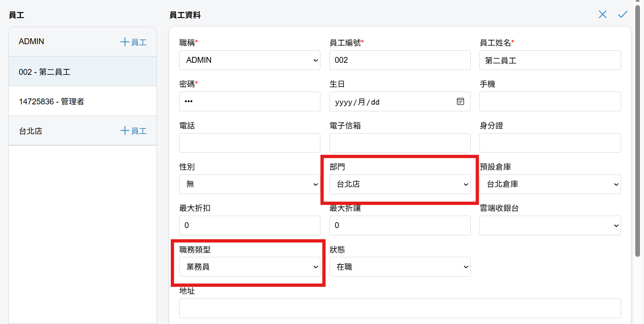The height and width of the screenshot is (324, 644).
Task: Open the calendar picker in 生日 field
Action: point(460,101)
